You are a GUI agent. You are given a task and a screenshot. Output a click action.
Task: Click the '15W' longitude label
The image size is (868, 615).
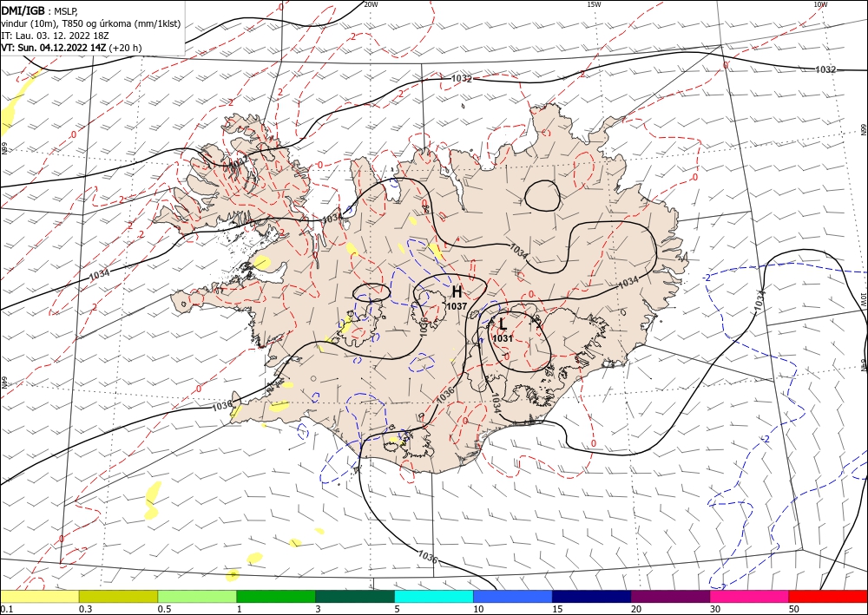pos(594,4)
